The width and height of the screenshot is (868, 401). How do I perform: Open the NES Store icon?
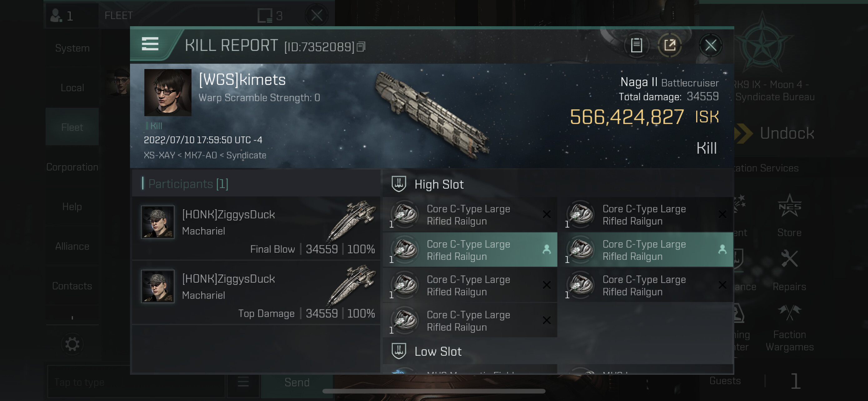(789, 206)
